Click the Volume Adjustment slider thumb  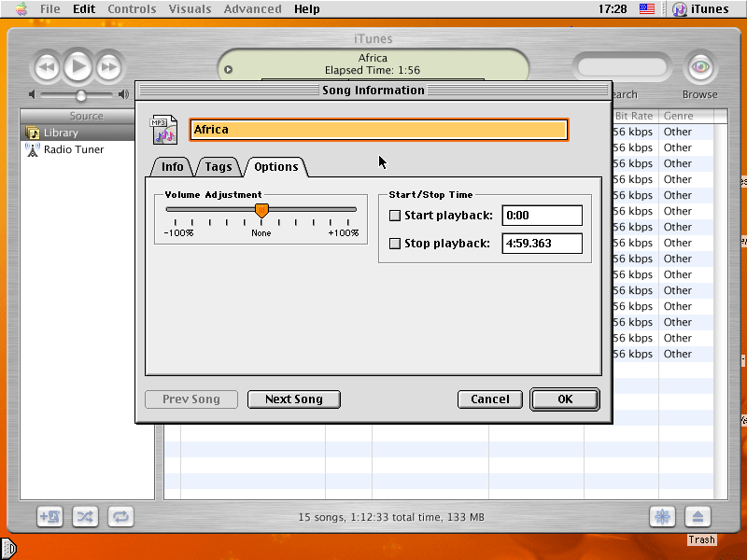(x=261, y=211)
